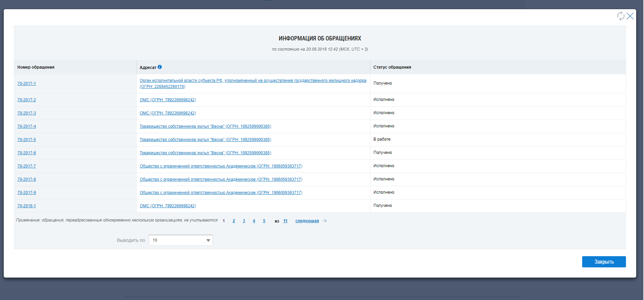The width and height of the screenshot is (644, 300).
Task: Open appeal number 70-2017-5
Action: 27,140
